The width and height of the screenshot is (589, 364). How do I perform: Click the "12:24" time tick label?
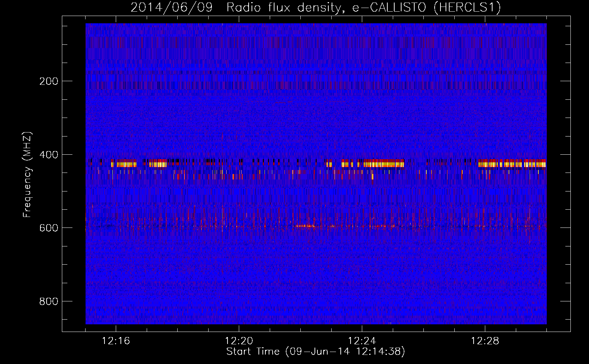click(x=362, y=341)
